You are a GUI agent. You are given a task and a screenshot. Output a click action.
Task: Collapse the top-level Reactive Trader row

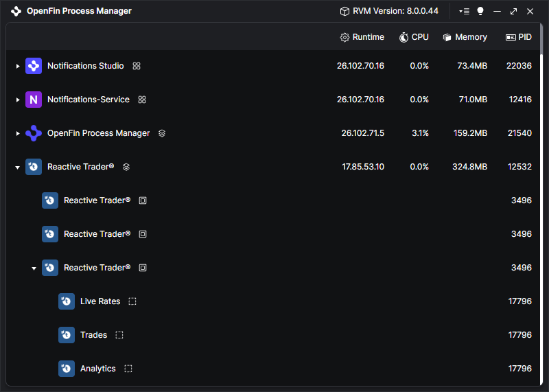point(18,167)
